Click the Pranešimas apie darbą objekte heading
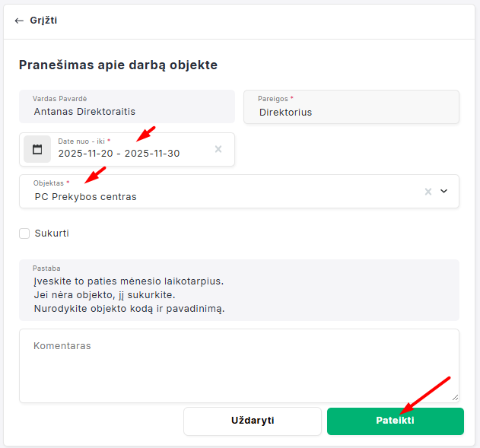The image size is (480, 448). [x=118, y=65]
